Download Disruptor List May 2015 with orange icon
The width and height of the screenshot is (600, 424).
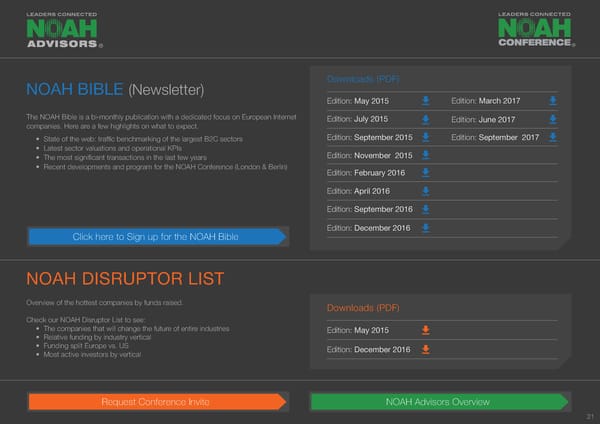tap(425, 330)
